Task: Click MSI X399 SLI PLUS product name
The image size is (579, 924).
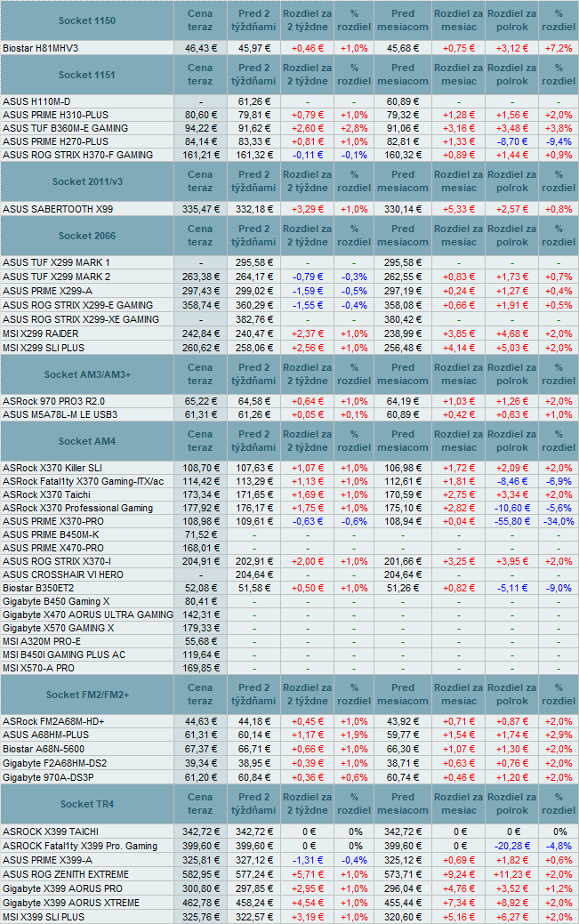Action: tap(44, 917)
